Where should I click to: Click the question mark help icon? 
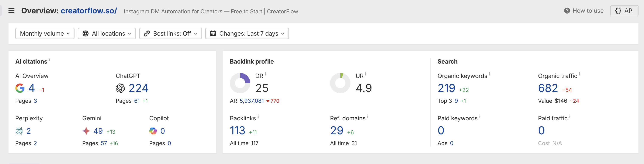point(567,11)
